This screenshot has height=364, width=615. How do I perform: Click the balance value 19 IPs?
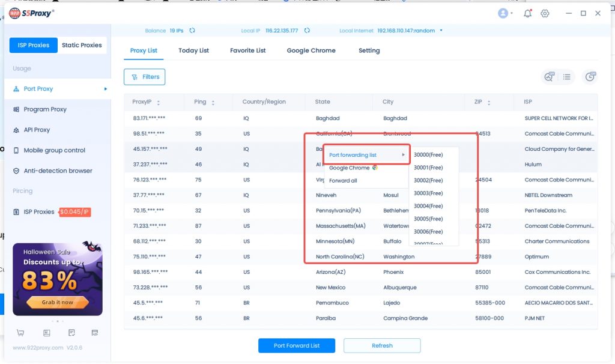(177, 31)
